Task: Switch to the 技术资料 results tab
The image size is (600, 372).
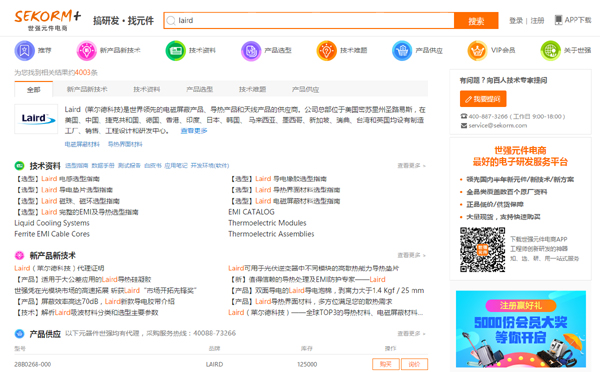Action: [x=147, y=89]
